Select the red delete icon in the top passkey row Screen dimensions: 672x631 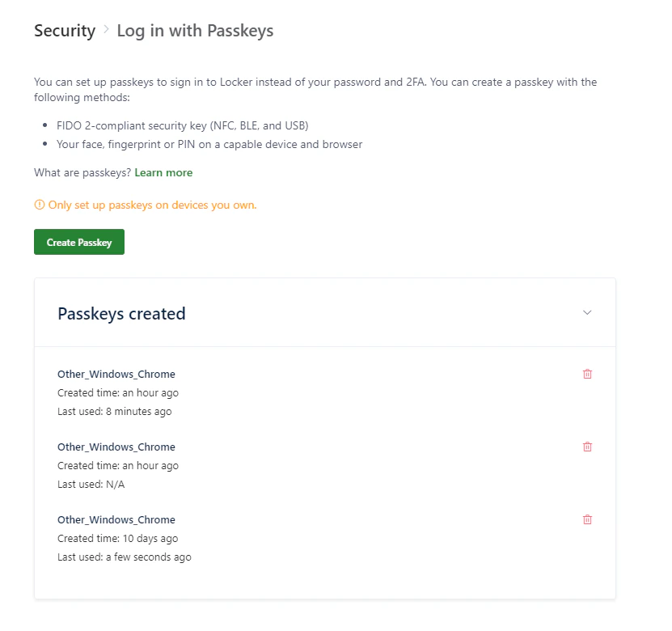tap(586, 374)
